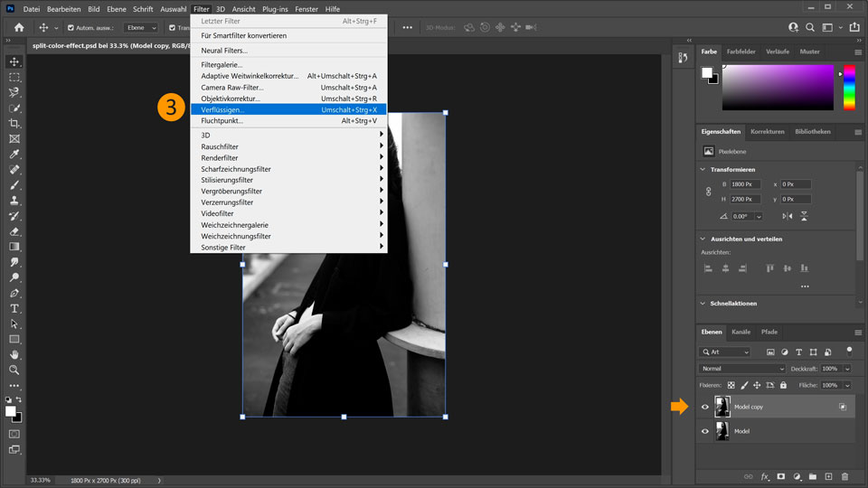This screenshot has width=868, height=488.
Task: Open the Bearbeiten menu
Action: (63, 9)
